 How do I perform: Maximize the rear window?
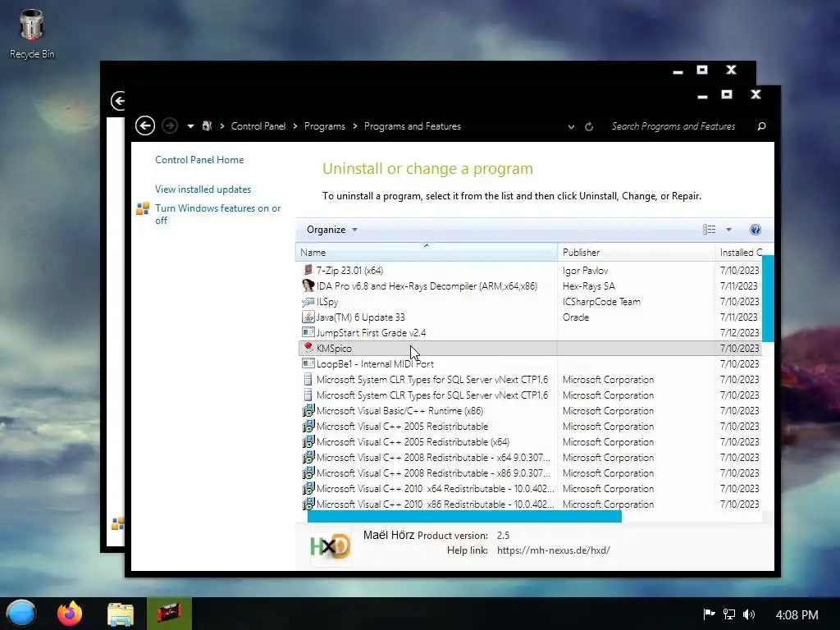702,70
